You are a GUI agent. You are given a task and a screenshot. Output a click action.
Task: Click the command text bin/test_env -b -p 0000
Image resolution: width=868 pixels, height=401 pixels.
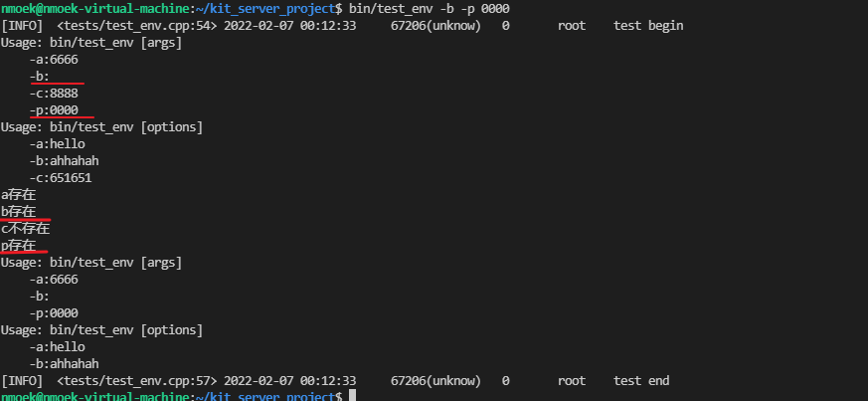tap(429, 9)
